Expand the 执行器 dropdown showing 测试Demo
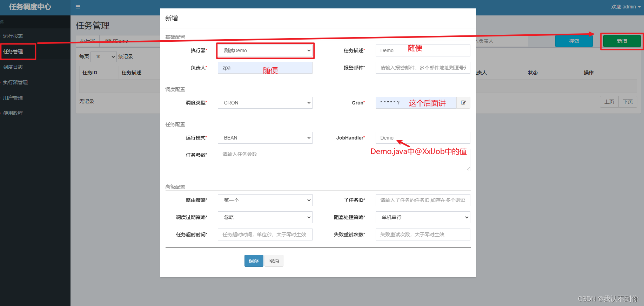 coord(265,50)
